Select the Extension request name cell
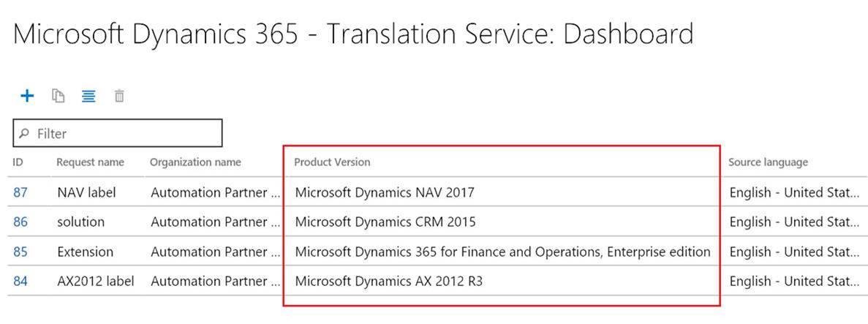 tap(85, 252)
